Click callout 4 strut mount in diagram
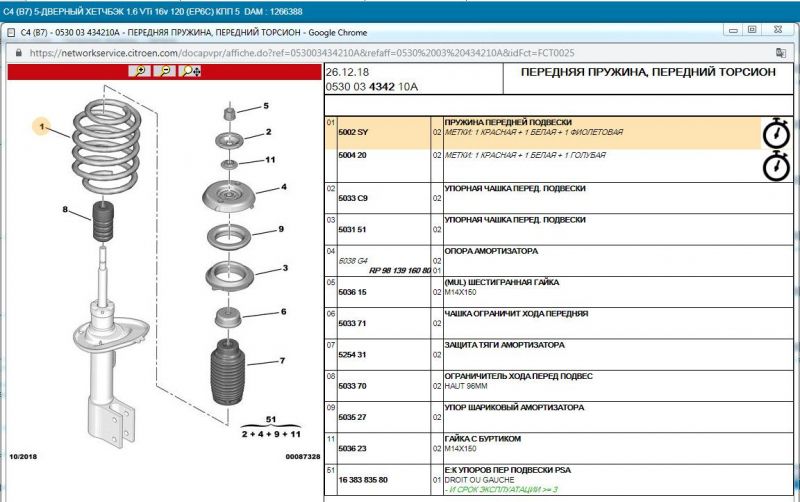Image resolution: width=800 pixels, height=502 pixels. click(x=283, y=187)
